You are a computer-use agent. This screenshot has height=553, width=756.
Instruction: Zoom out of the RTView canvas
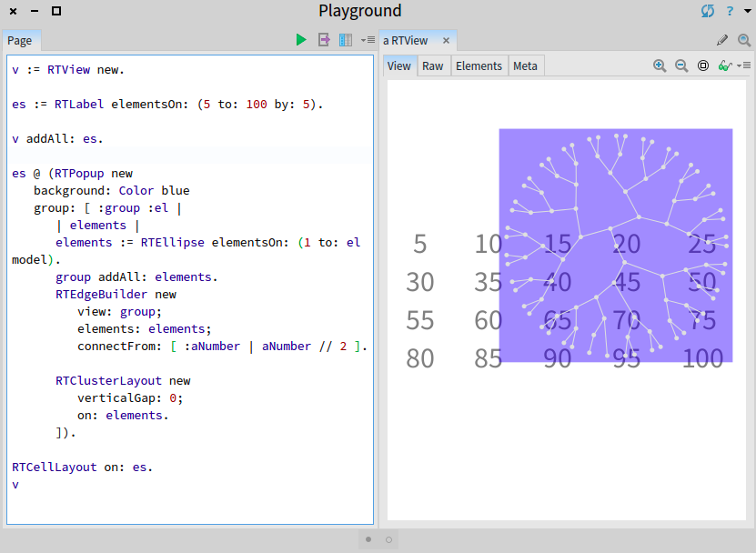(x=681, y=65)
